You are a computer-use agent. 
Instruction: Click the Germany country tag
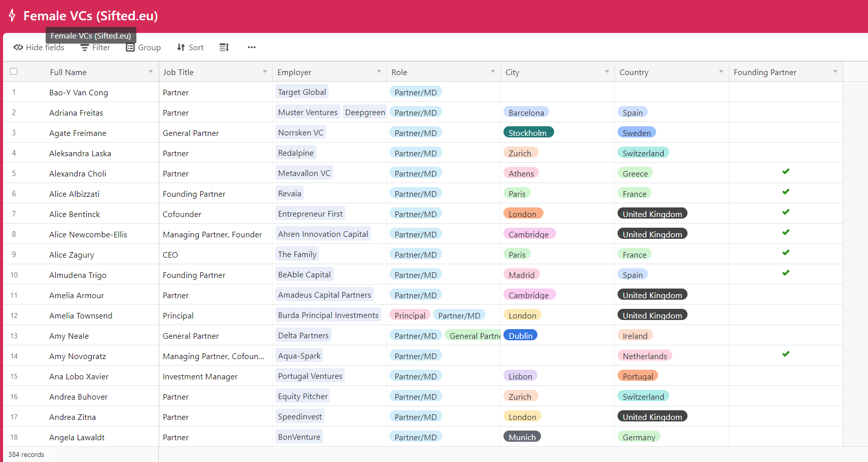click(x=639, y=437)
